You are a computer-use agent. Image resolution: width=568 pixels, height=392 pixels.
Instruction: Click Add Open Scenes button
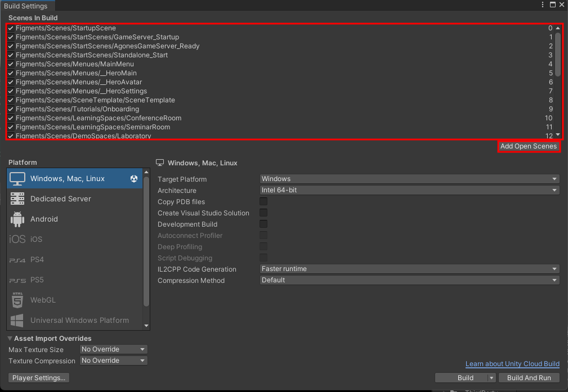pyautogui.click(x=529, y=146)
